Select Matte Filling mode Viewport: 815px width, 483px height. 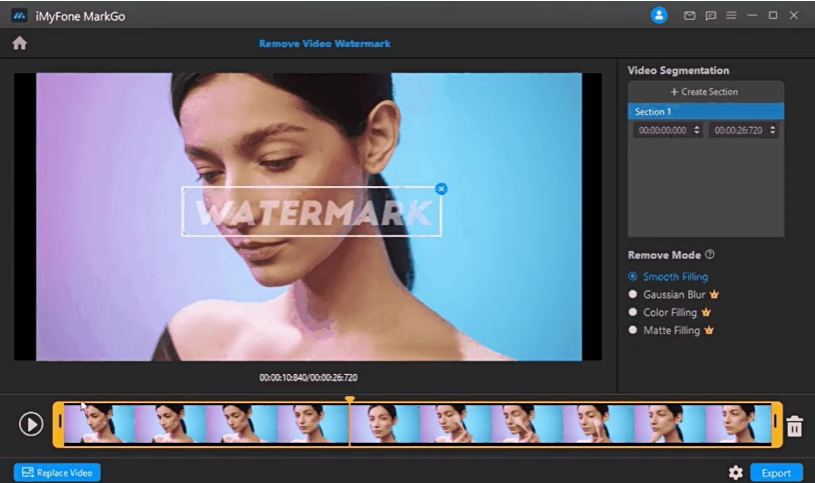(x=633, y=330)
